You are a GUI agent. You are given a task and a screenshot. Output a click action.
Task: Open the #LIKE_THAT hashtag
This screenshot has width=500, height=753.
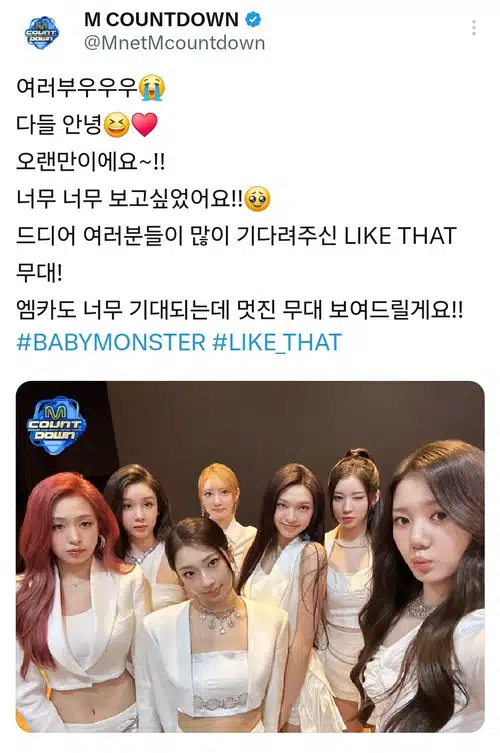(x=277, y=342)
